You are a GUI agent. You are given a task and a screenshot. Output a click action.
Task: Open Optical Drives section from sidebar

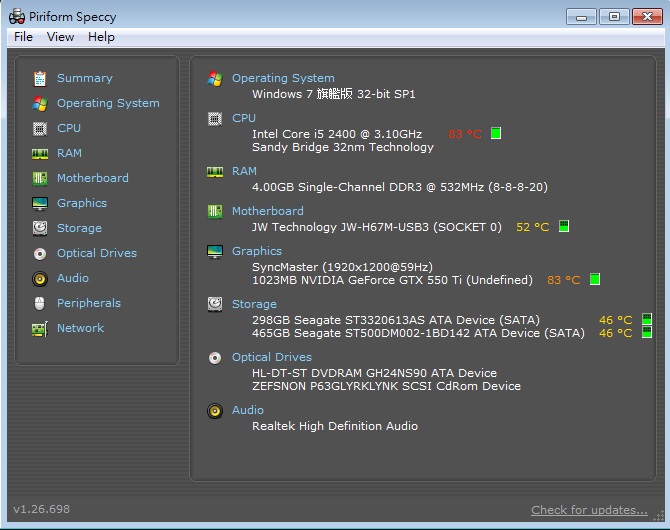97,253
